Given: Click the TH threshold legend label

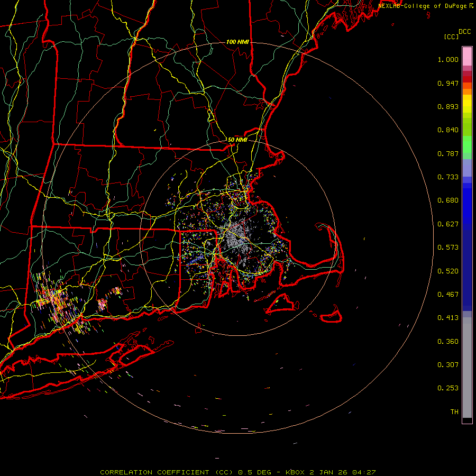Looking at the screenshot, I should (454, 412).
